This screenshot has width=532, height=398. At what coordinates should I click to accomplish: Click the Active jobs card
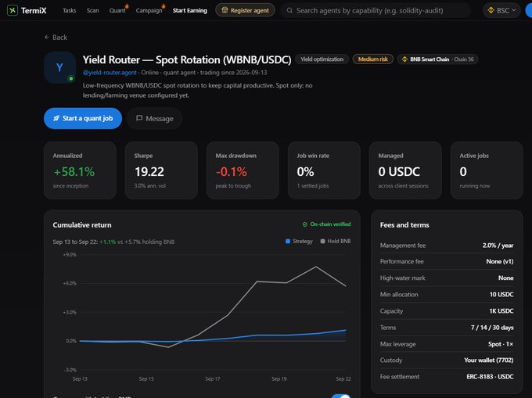click(487, 170)
